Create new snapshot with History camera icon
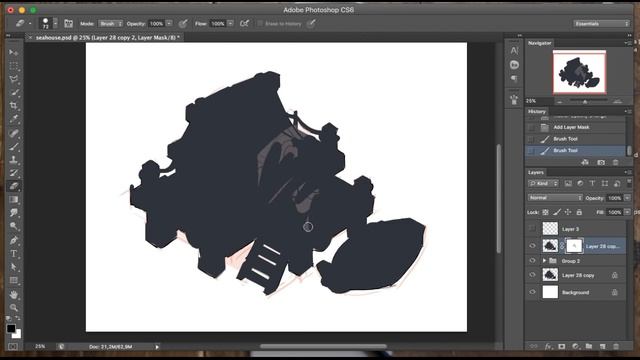640x360 pixels. pos(601,162)
